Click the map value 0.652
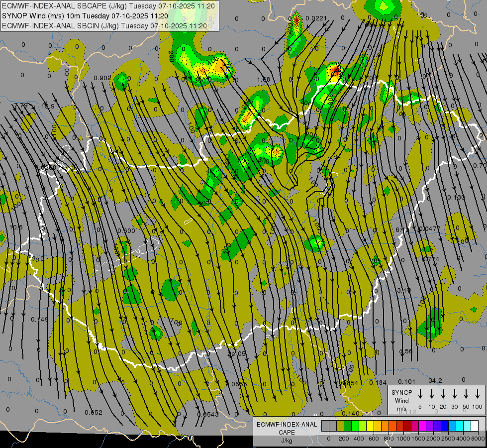Screen dimensions: 487x448 click(94, 412)
